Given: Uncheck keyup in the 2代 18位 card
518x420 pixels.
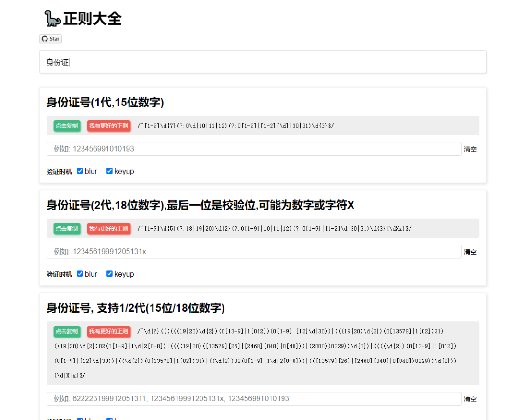Looking at the screenshot, I should coord(109,274).
